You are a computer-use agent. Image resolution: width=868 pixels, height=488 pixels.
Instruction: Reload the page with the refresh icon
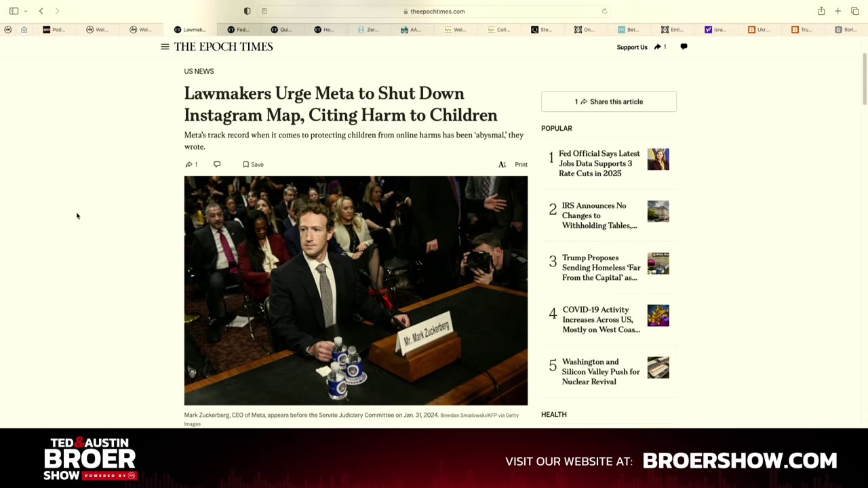(x=604, y=11)
